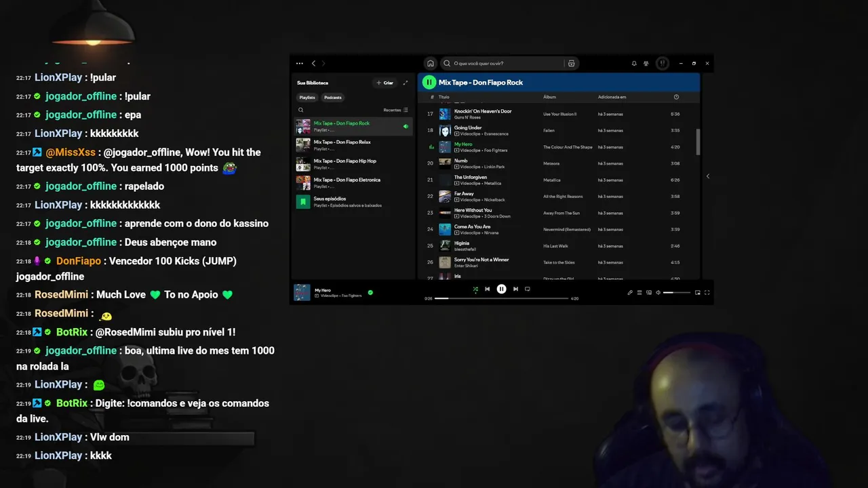Image resolution: width=868 pixels, height=488 pixels.
Task: Toggle the green saved checkmark for My Hero
Action: click(370, 293)
